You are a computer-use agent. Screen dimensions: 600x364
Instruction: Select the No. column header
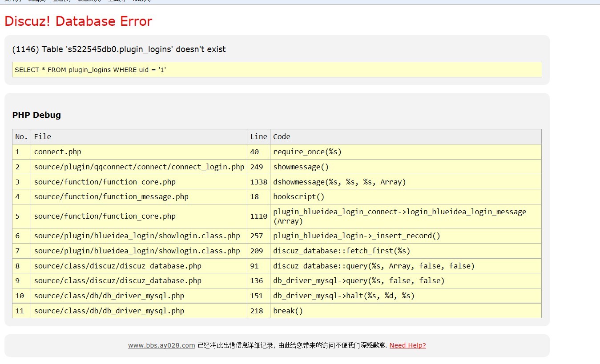tap(21, 137)
